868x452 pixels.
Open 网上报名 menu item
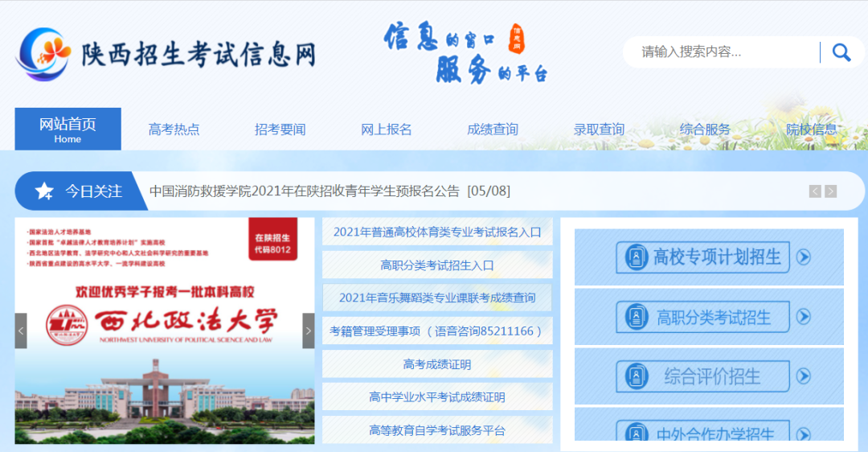click(387, 129)
